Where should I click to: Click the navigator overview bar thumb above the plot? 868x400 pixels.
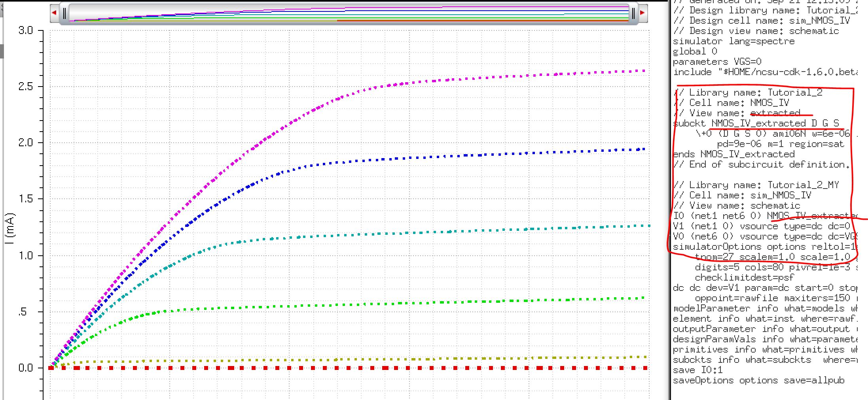tap(349, 13)
